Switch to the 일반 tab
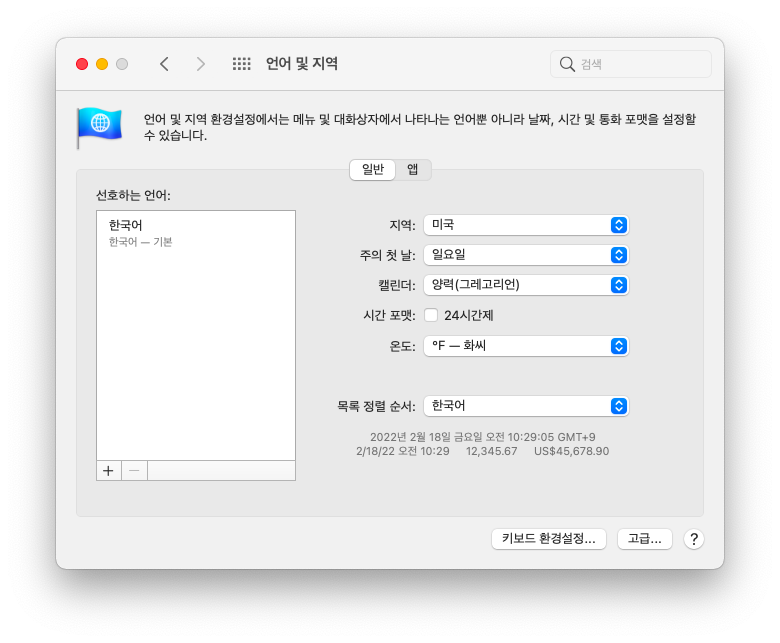 373,170
